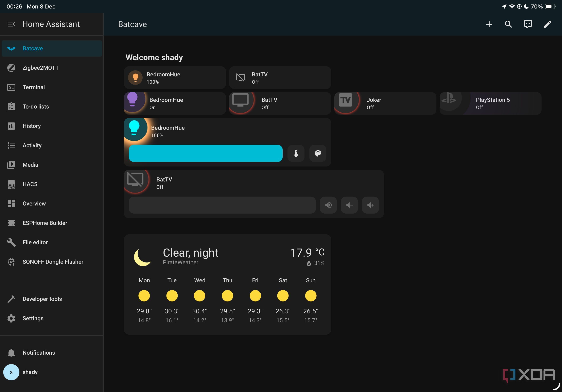This screenshot has height=392, width=562.
Task: Toggle BatTV monitor icon in second row
Action: pos(240,100)
